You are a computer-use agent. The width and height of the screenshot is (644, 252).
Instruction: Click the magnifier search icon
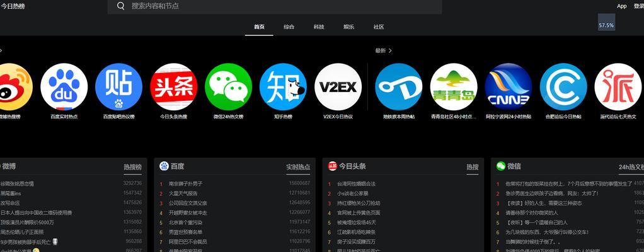pos(121,6)
